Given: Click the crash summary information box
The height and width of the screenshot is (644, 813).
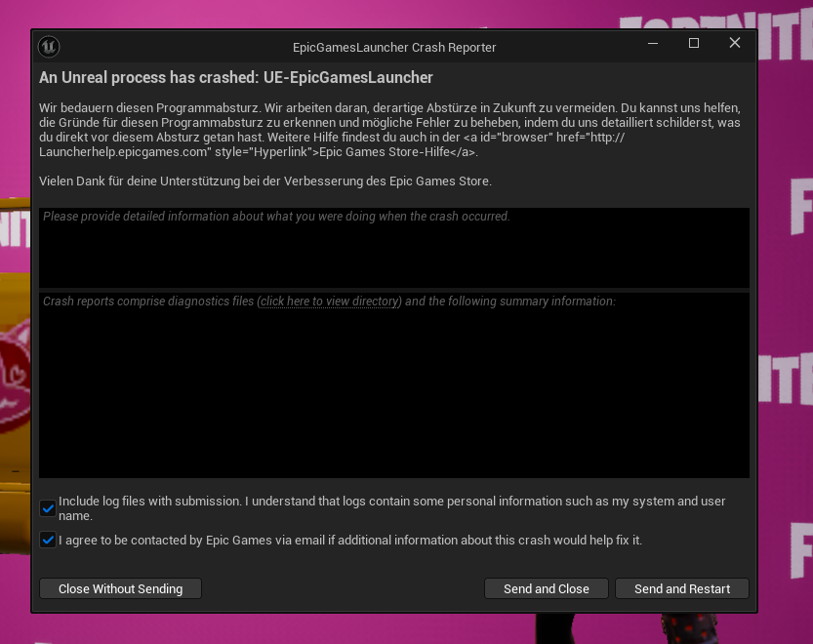Looking at the screenshot, I should coord(394,385).
